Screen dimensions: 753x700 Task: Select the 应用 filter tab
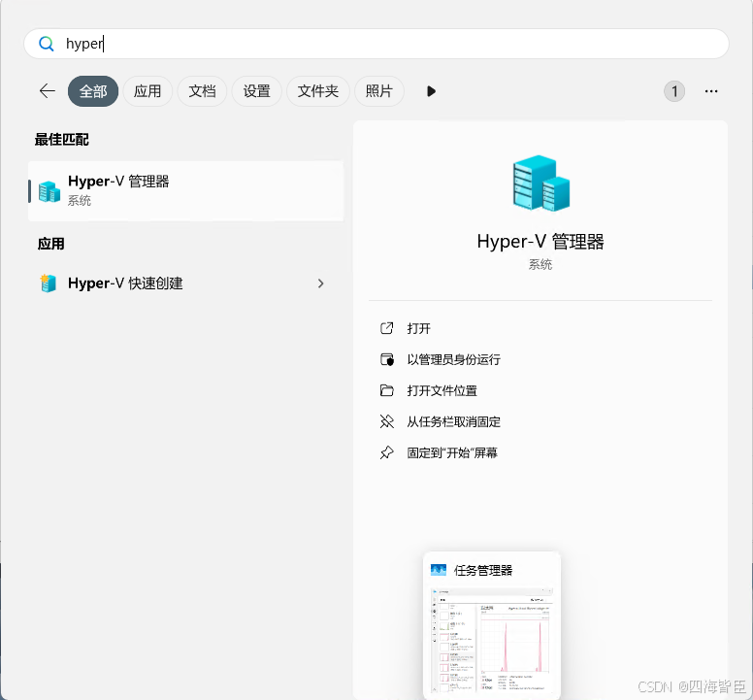tap(147, 91)
